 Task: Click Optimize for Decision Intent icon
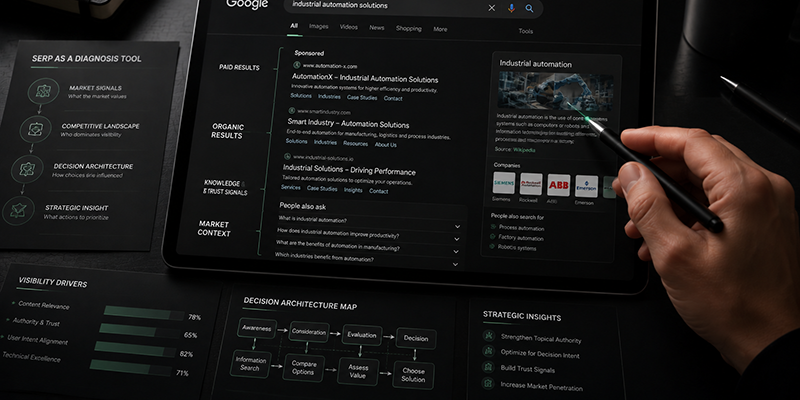[489, 351]
